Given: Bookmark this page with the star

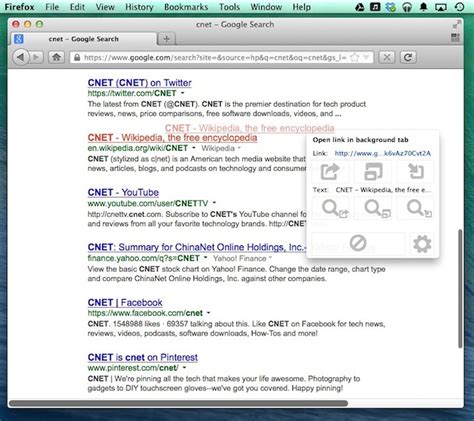Looking at the screenshot, I should click(355, 57).
